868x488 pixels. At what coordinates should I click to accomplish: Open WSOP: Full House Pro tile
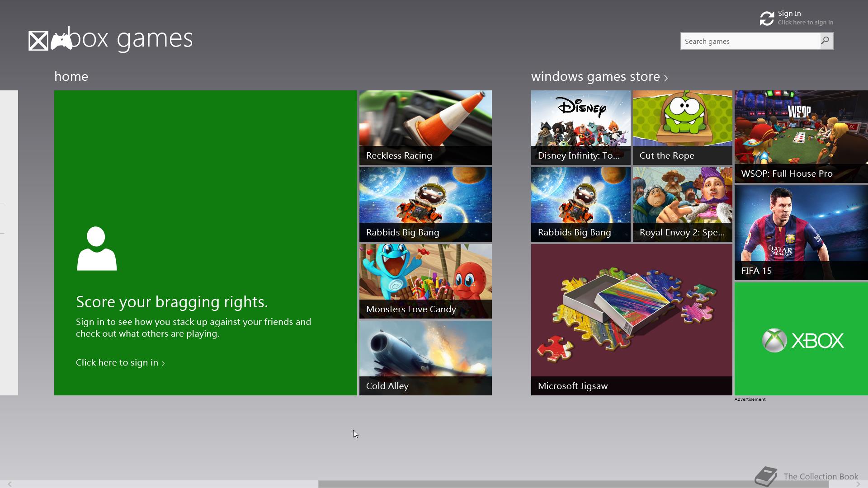(801, 136)
